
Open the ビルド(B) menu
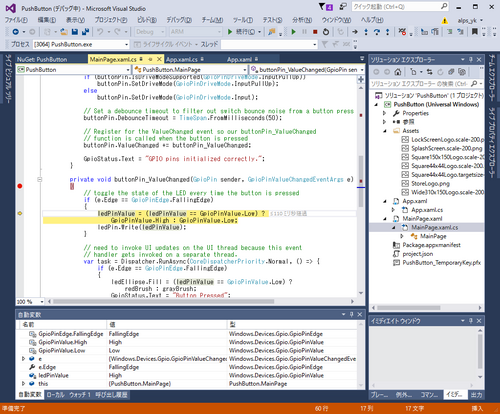pyautogui.click(x=147, y=20)
